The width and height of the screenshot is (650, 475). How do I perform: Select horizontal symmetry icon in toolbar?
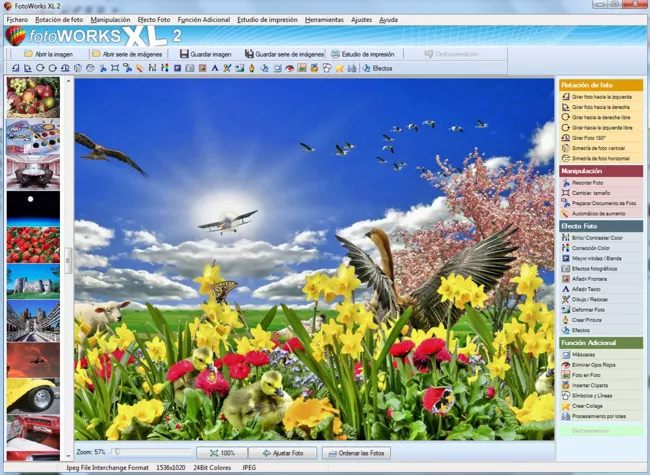pyautogui.click(x=90, y=68)
